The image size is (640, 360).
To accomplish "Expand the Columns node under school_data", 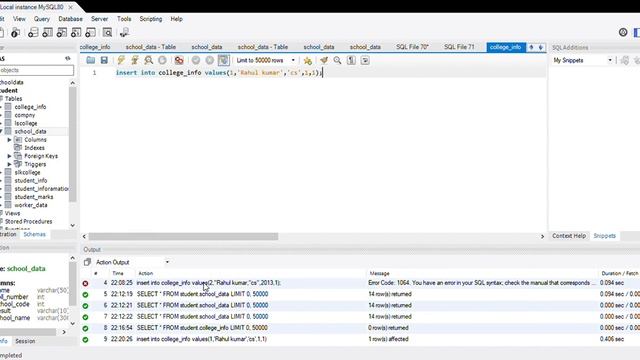I will [x=9, y=140].
